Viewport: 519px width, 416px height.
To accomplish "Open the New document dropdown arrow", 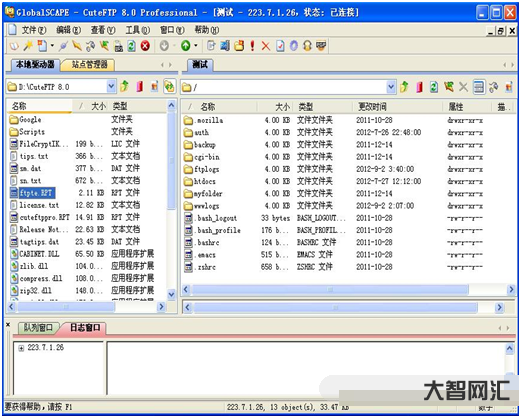I will click(52, 46).
